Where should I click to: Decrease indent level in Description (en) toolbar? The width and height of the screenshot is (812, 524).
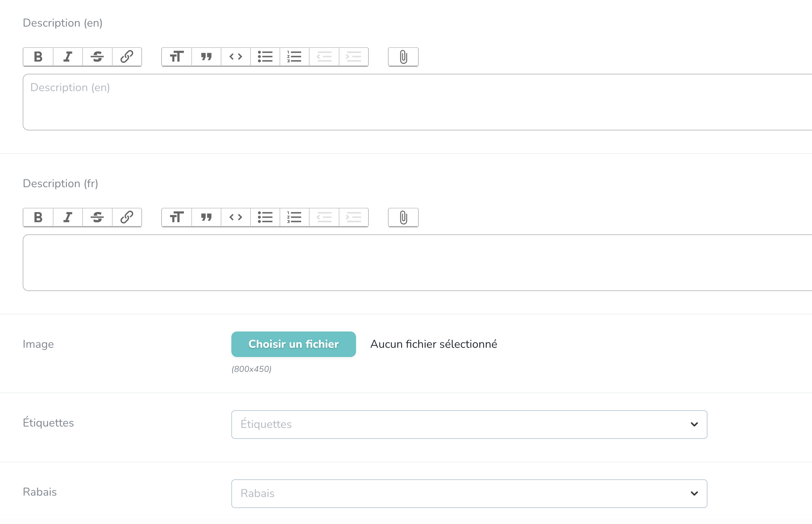point(324,57)
